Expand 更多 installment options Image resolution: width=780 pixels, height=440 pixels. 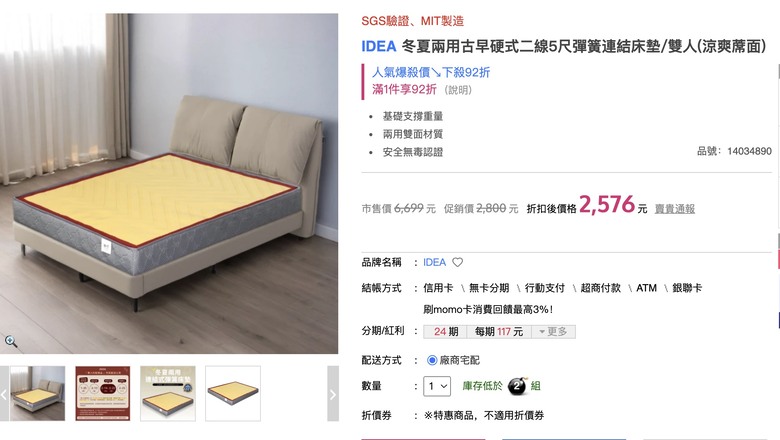point(553,332)
